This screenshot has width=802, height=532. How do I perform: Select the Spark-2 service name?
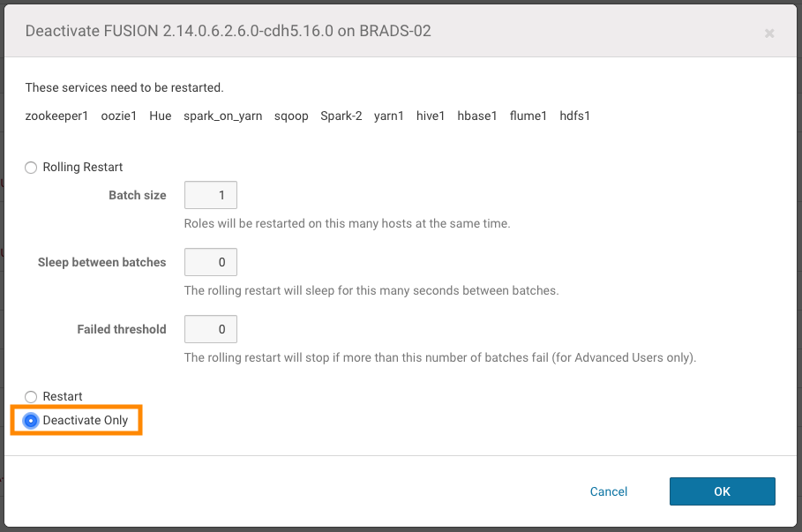click(x=341, y=116)
